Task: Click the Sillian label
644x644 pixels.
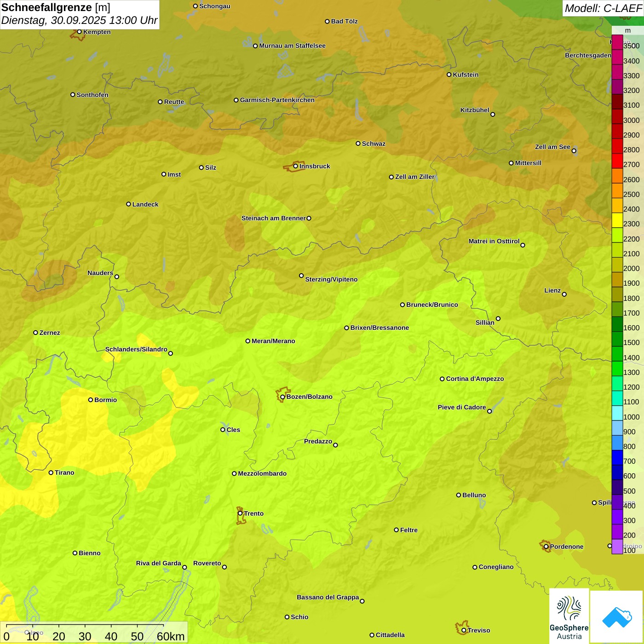Action: (485, 322)
